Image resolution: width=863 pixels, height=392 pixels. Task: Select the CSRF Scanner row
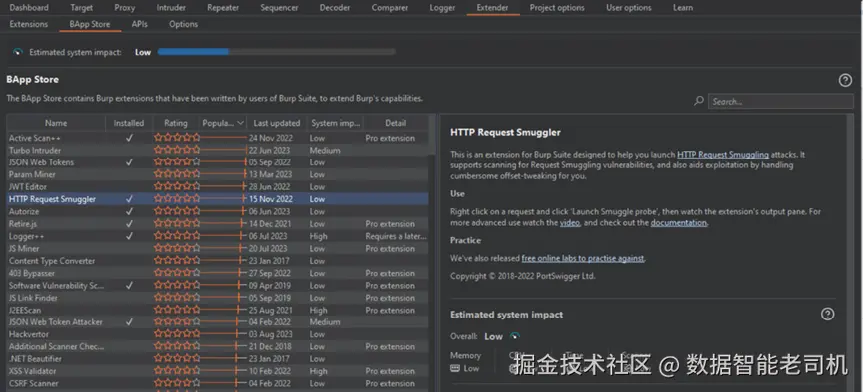coord(217,383)
